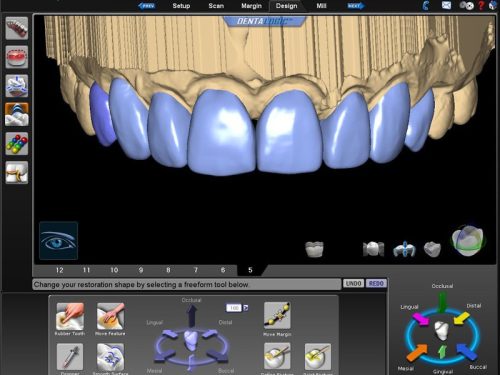Go back with the PREV arrow
Screen dimensions: 500x375
147,6
